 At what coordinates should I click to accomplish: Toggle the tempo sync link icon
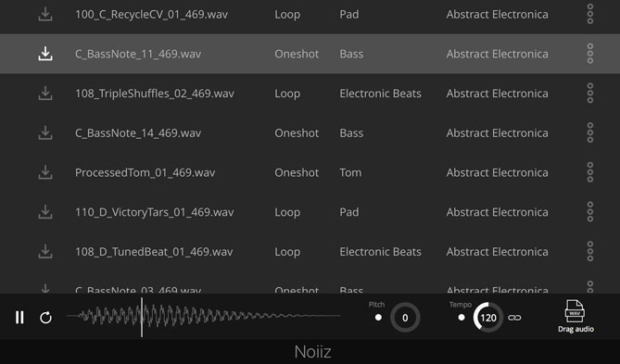coord(514,318)
